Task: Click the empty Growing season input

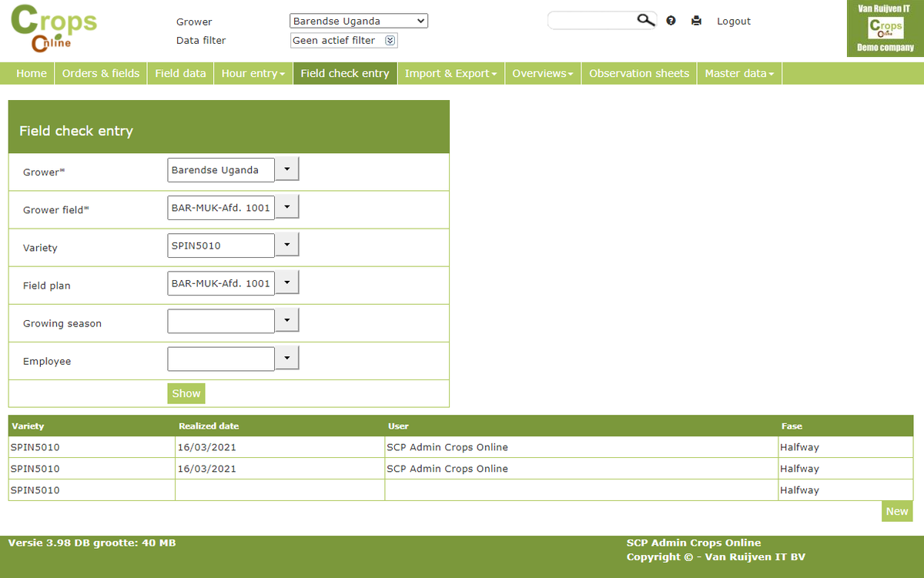Action: (221, 321)
